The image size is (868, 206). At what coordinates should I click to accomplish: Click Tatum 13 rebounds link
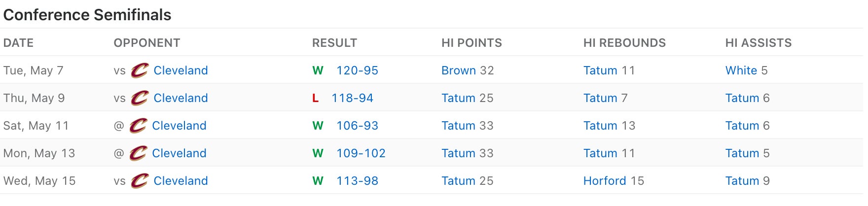pos(600,126)
